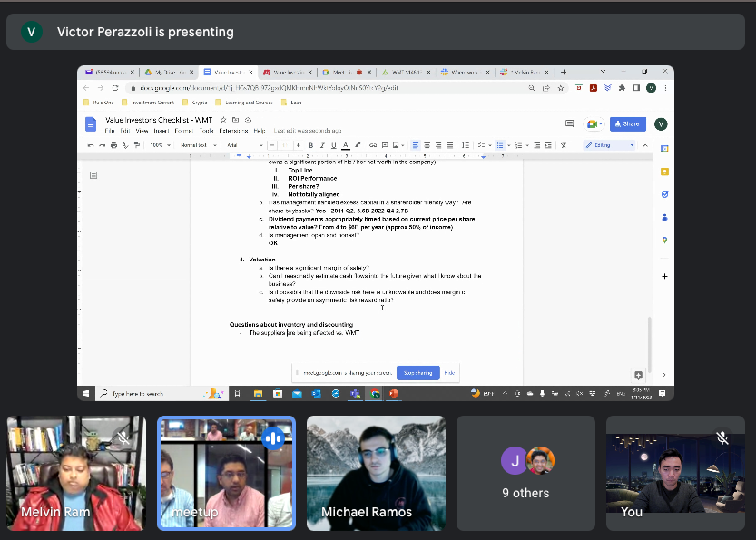This screenshot has width=756, height=540.
Task: Open the Arial font dropdown
Action: 245,145
